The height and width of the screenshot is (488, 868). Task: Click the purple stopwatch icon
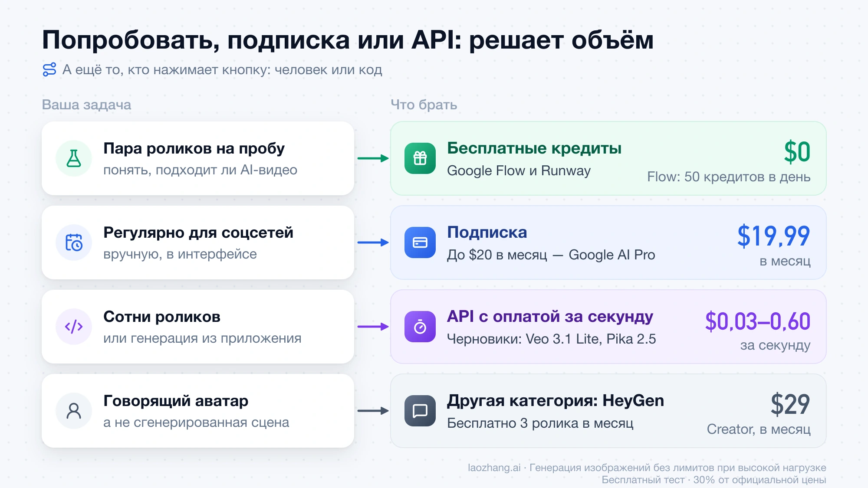click(420, 327)
